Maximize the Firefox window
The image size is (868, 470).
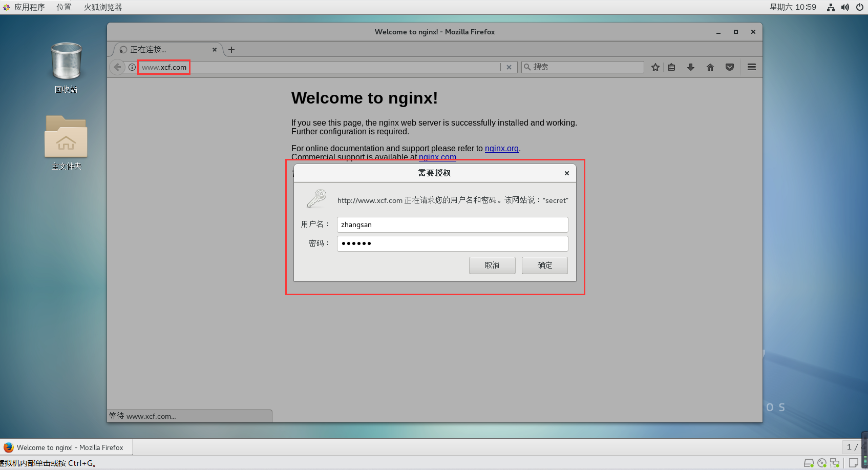736,32
